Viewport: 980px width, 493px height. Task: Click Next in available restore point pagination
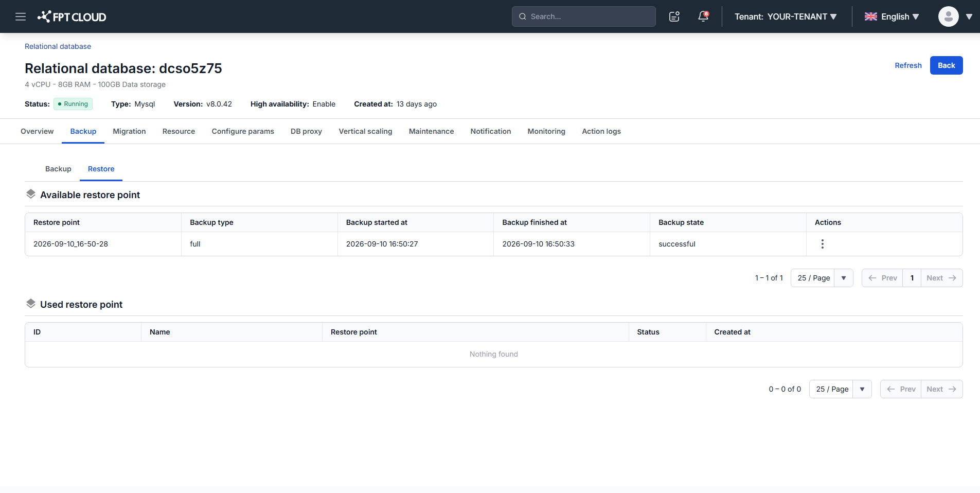tap(941, 278)
